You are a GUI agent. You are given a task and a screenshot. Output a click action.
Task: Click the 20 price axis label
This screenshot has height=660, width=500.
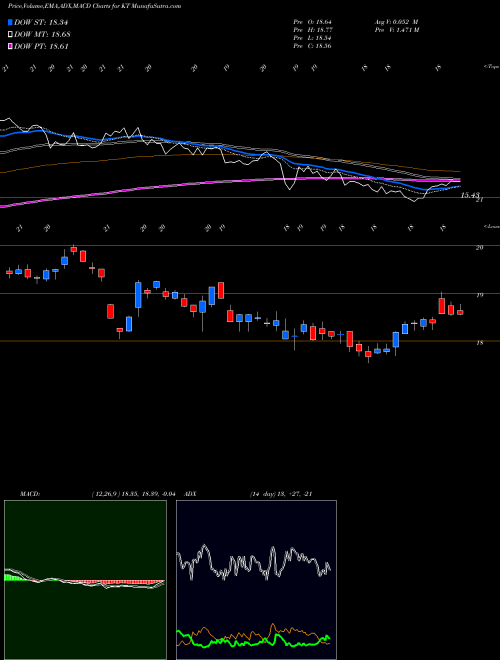click(x=479, y=248)
